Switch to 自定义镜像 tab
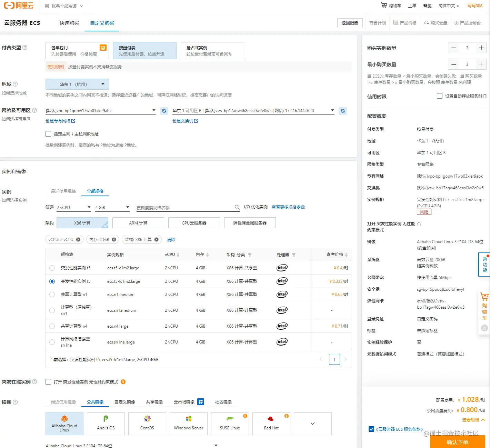Viewport: 490px width, 448px height. 125,402
